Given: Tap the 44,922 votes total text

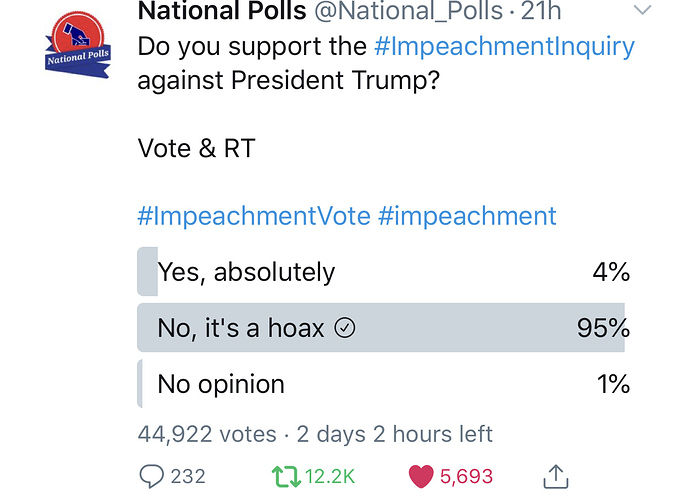Looking at the screenshot, I should (x=207, y=434).
